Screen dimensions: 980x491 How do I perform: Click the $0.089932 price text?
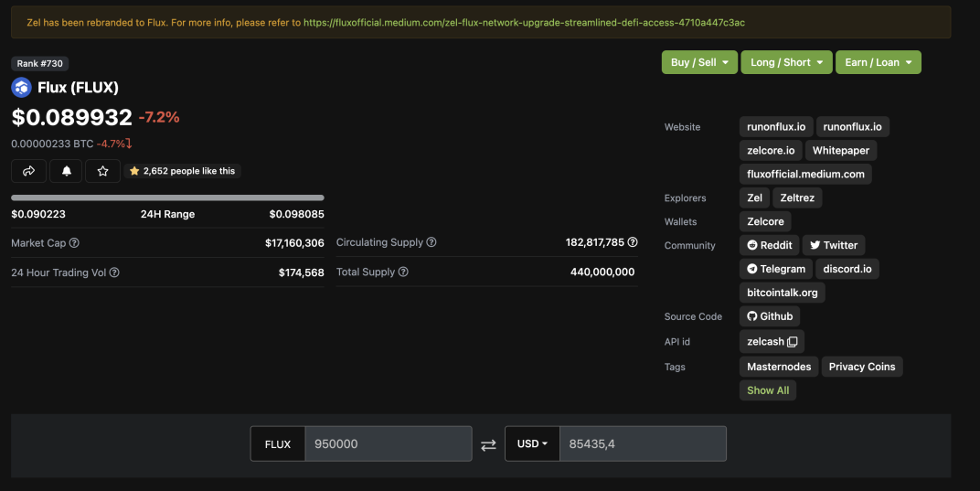pyautogui.click(x=72, y=117)
